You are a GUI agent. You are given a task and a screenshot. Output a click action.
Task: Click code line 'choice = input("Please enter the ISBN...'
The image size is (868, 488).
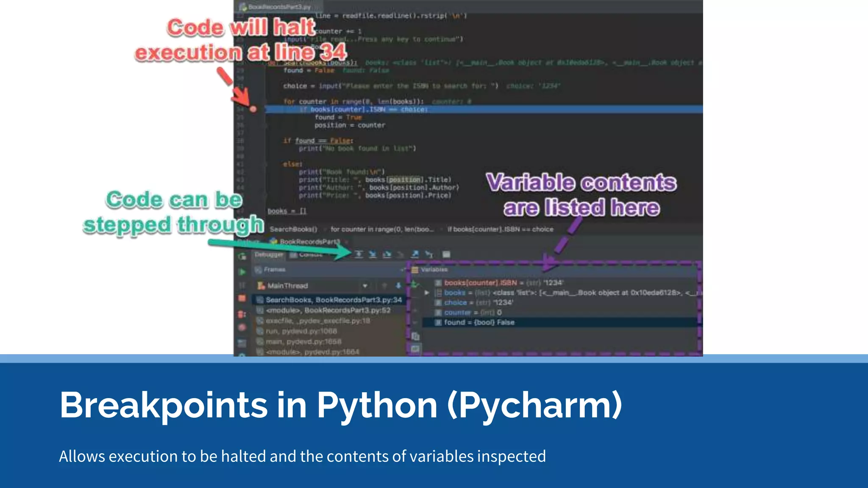pyautogui.click(x=391, y=86)
